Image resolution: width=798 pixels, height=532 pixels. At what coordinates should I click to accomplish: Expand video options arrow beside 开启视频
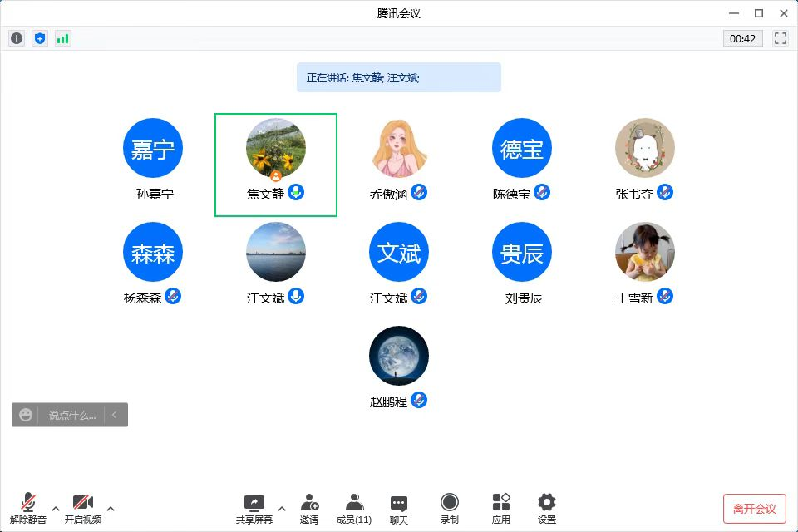[111, 508]
